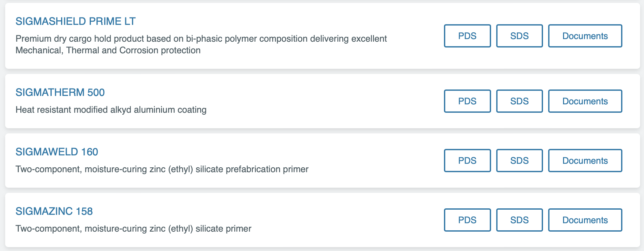Open the SIGMATHERM 500 product link
644x251 pixels.
pyautogui.click(x=60, y=92)
